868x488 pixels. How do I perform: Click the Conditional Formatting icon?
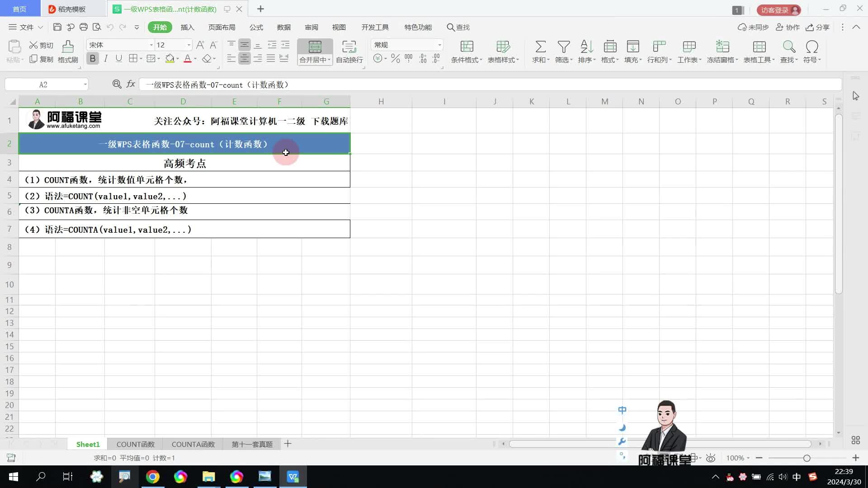[467, 47]
